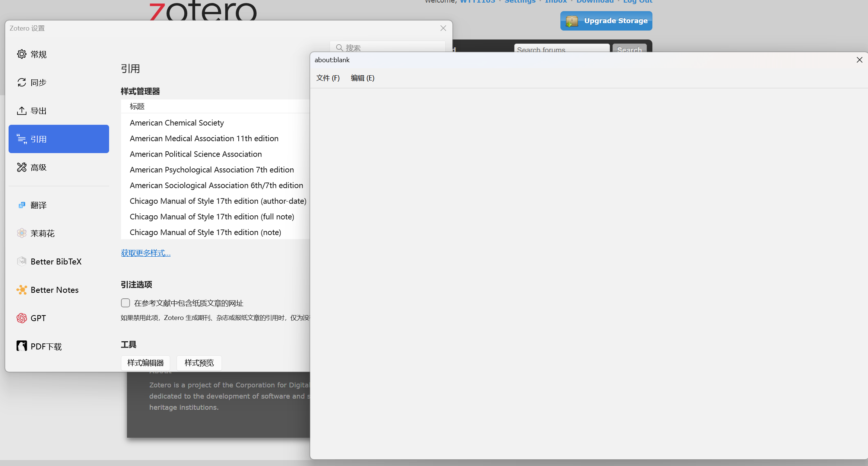
Task: Select American Political Science Association style
Action: (x=215, y=154)
